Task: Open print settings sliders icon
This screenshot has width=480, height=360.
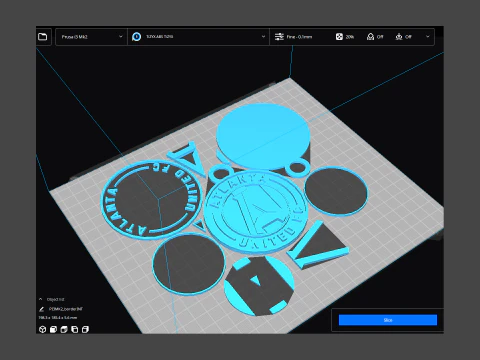Action: point(279,37)
